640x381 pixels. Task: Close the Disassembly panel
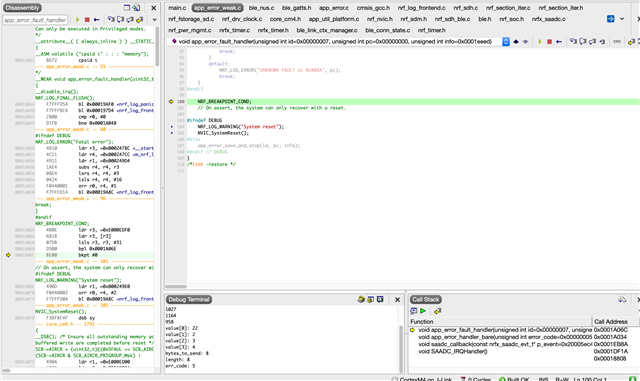[153, 8]
